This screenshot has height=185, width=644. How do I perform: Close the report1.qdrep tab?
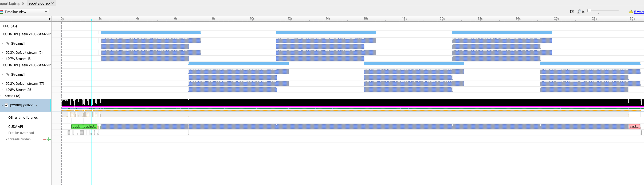[23, 3]
